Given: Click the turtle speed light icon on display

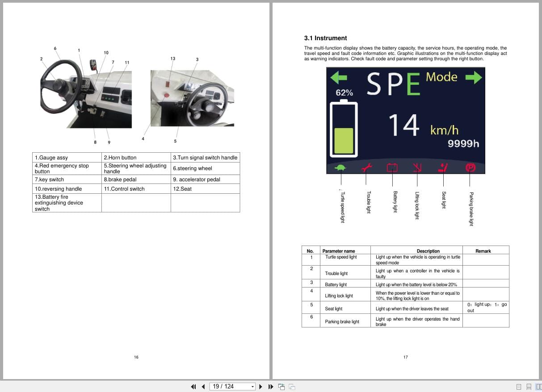Looking at the screenshot, I should pyautogui.click(x=341, y=168).
